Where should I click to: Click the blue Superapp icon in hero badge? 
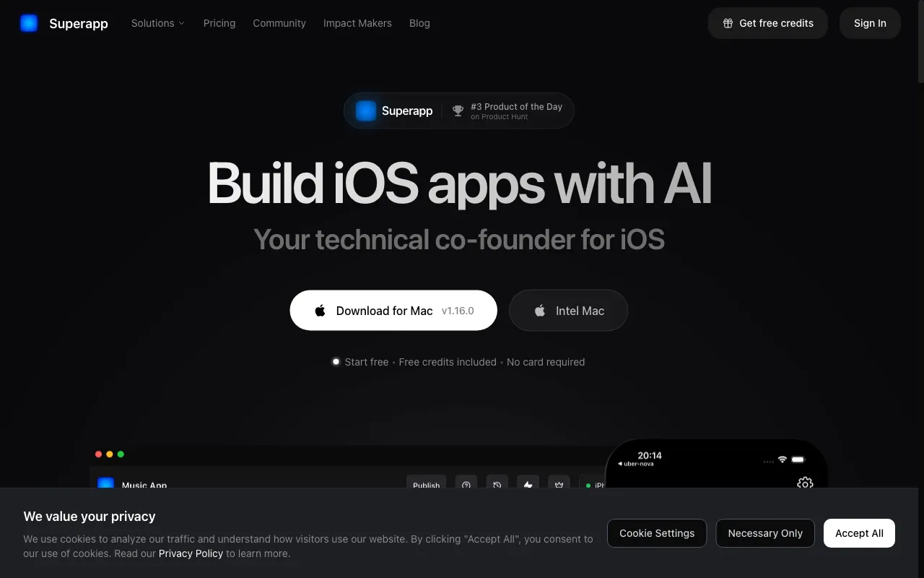point(366,111)
